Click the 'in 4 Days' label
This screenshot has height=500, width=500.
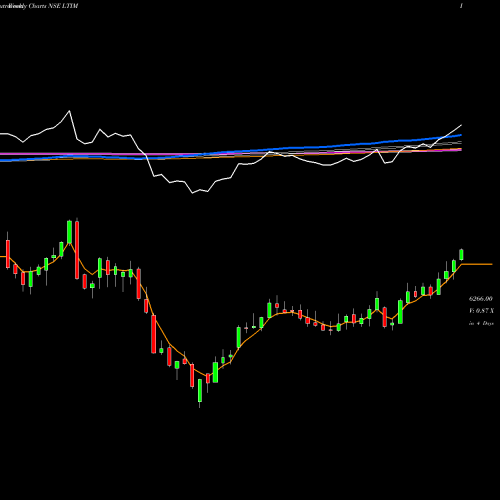pyautogui.click(x=481, y=323)
